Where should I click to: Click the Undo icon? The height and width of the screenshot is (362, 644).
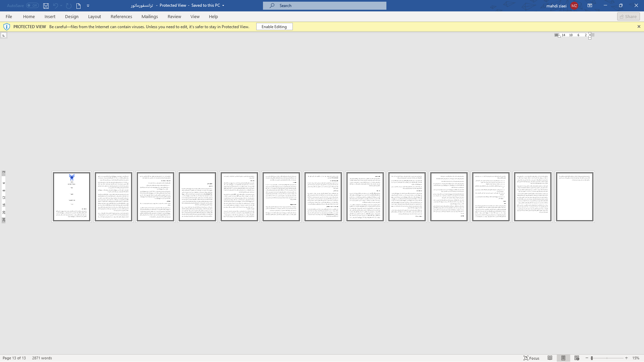click(55, 6)
